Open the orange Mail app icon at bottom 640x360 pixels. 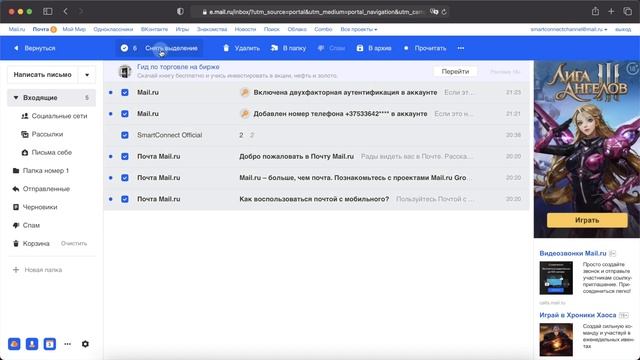pyautogui.click(x=14, y=344)
